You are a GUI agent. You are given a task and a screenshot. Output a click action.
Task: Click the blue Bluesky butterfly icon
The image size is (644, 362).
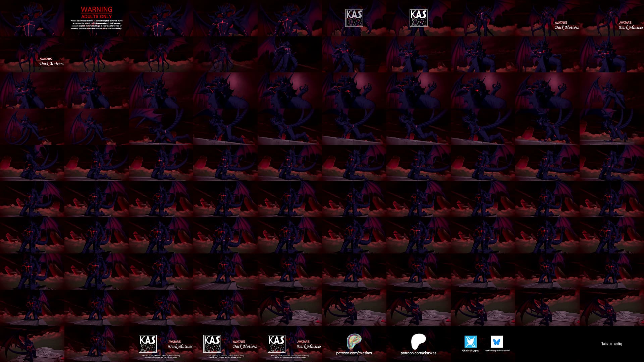click(496, 342)
